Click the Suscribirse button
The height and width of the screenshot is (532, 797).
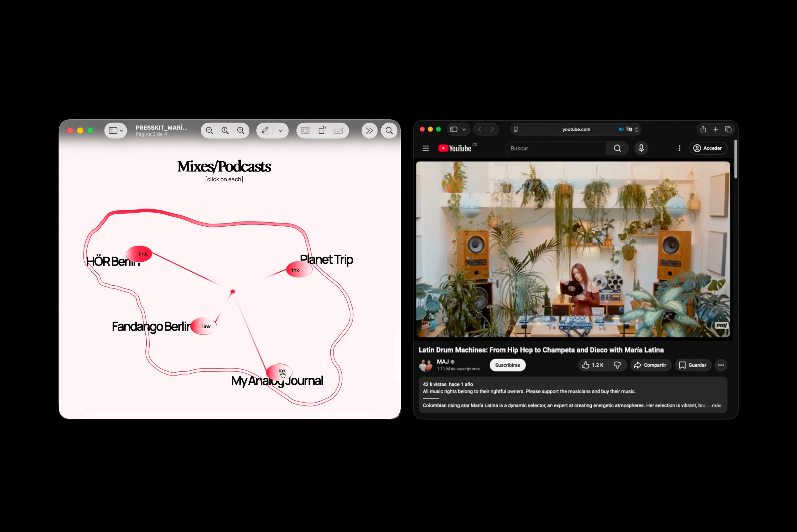pyautogui.click(x=507, y=365)
